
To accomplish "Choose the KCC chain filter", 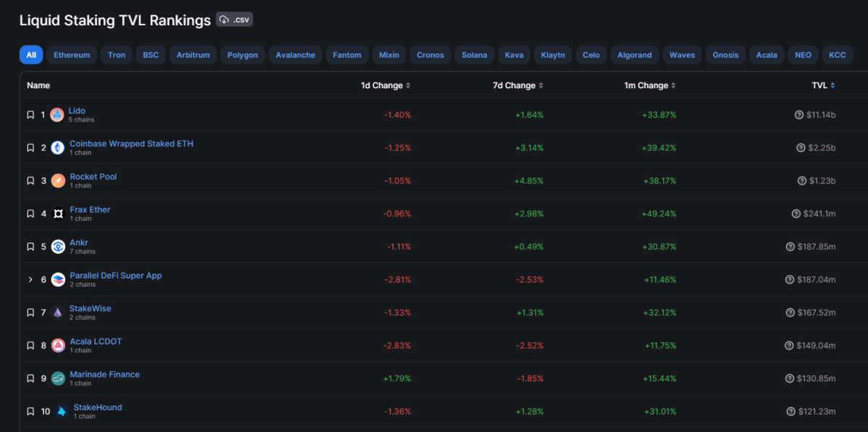I will point(837,55).
